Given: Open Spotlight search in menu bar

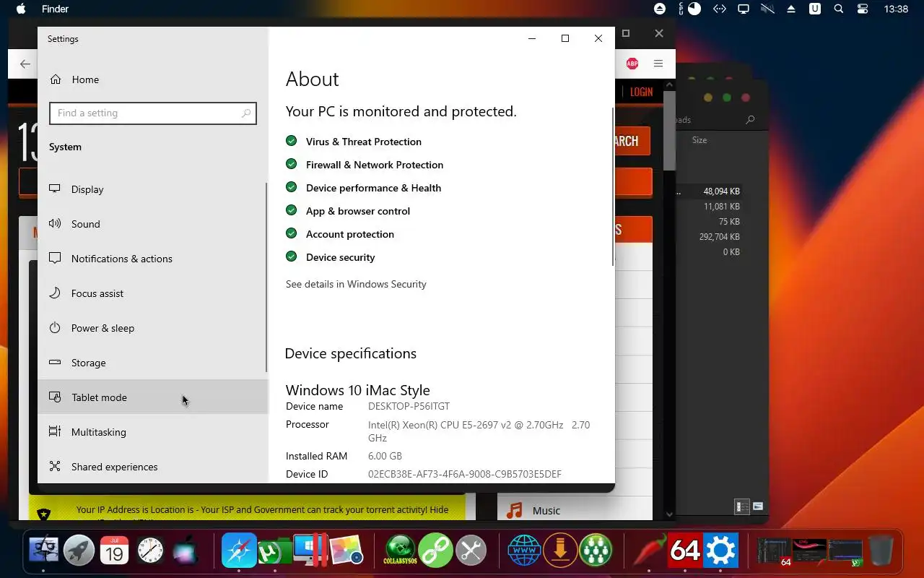Looking at the screenshot, I should pos(838,9).
